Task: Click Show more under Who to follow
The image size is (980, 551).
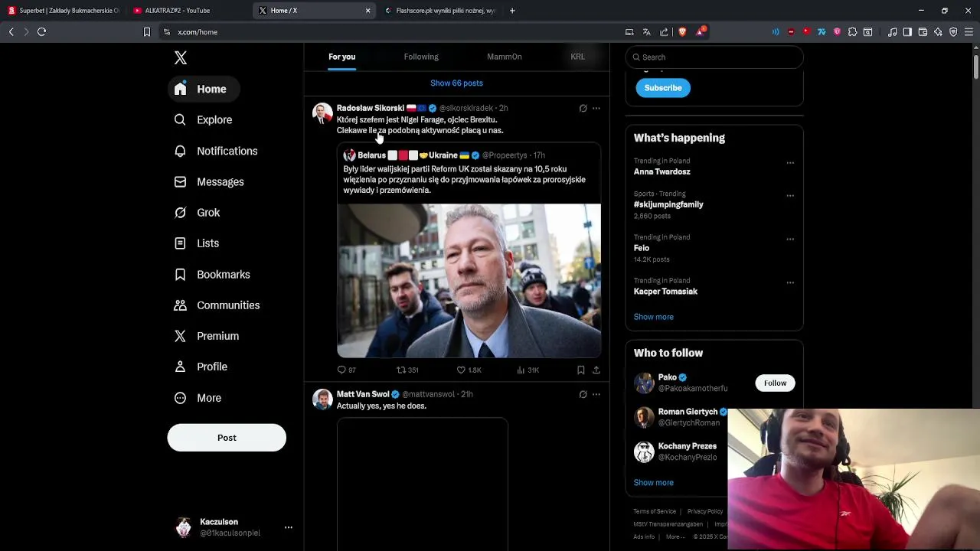Action: [x=653, y=483]
